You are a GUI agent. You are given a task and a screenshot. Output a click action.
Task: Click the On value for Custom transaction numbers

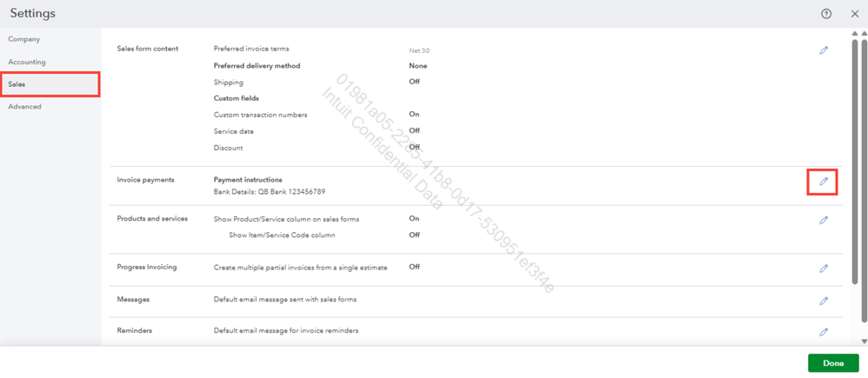[414, 114]
